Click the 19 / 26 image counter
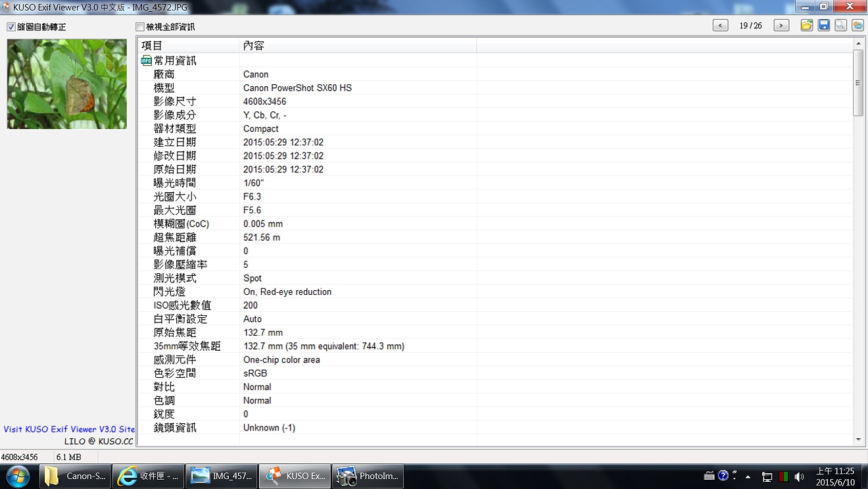The height and width of the screenshot is (489, 868). (751, 26)
